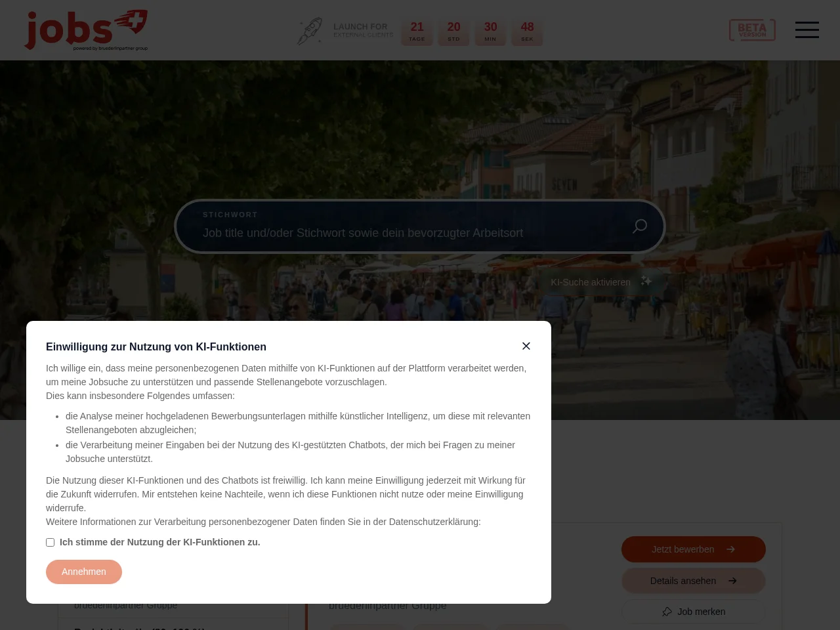Click the 30 Min countdown box
Viewport: 840px width, 630px height.
[491, 31]
